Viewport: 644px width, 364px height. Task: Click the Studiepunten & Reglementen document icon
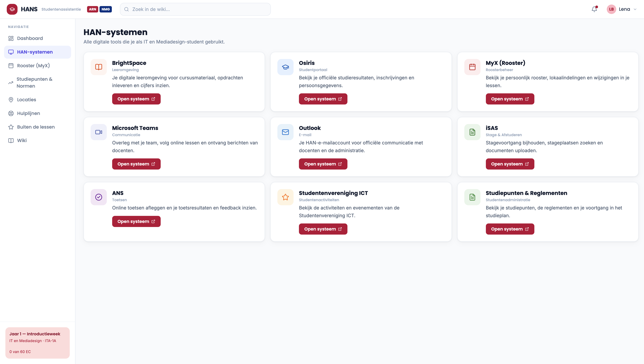tap(472, 197)
